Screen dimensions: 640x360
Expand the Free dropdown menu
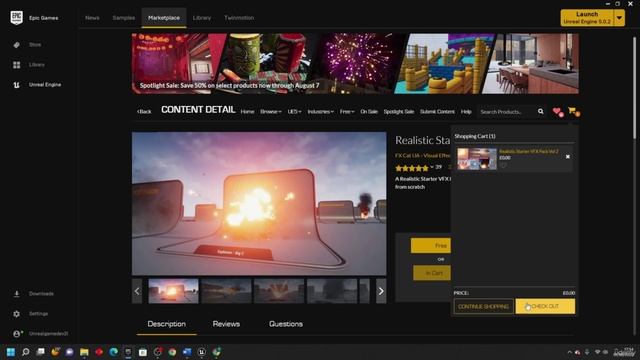coord(347,111)
